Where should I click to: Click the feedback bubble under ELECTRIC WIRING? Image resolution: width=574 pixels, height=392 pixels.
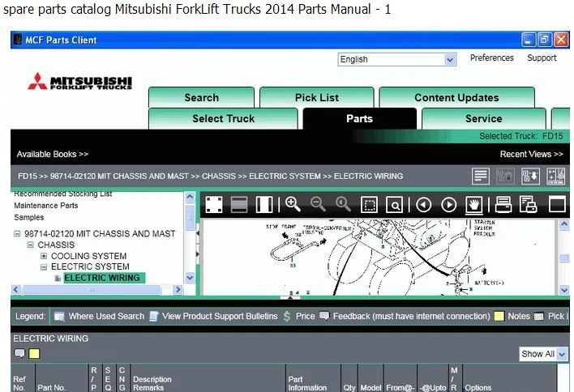19,354
